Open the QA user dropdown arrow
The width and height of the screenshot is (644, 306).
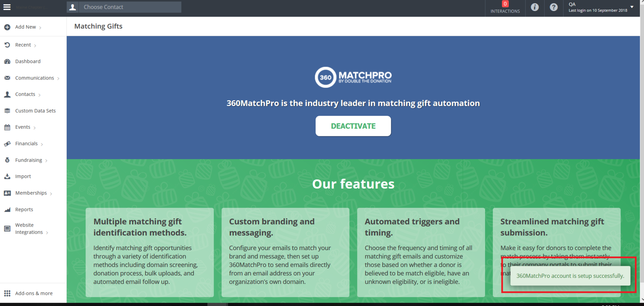[632, 7]
